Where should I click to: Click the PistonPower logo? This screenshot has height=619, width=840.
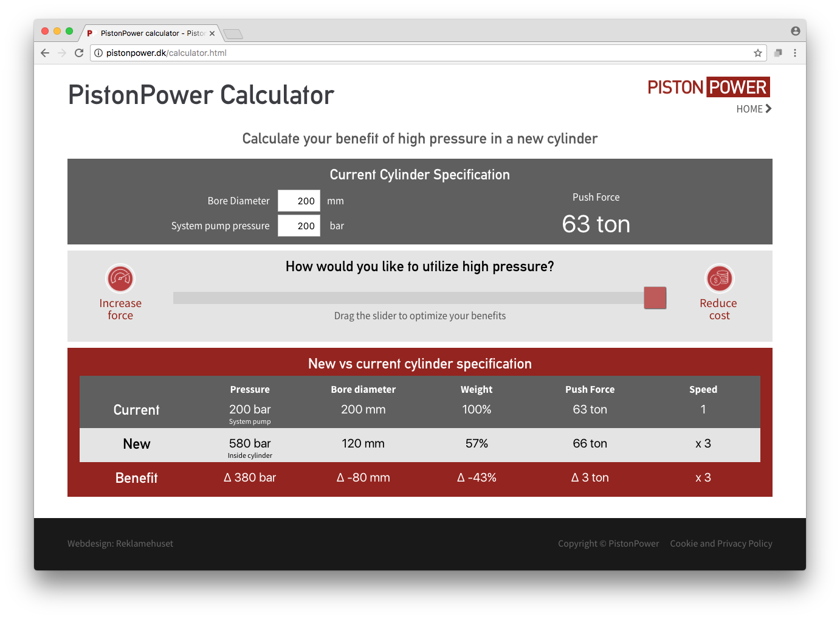click(709, 87)
